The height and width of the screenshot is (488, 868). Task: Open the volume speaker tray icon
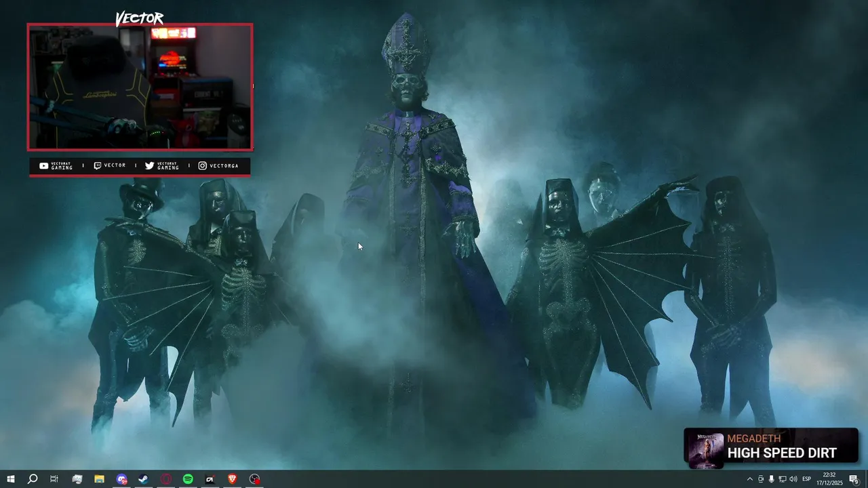tap(793, 479)
